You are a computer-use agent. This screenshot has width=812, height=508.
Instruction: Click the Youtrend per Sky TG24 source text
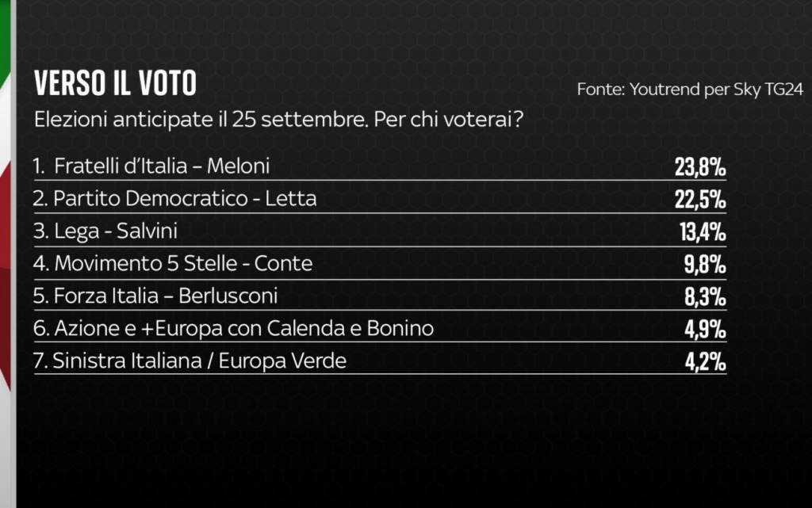690,90
